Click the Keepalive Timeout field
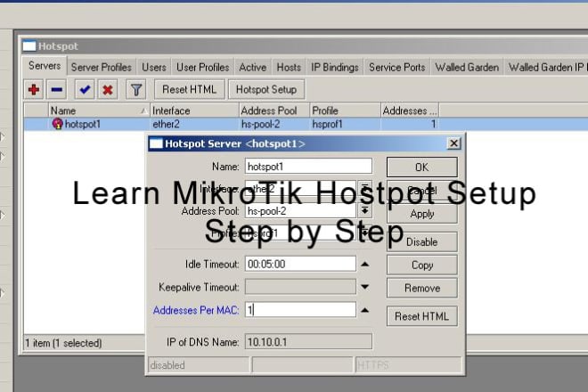Image resolution: width=588 pixels, height=392 pixels. [x=301, y=287]
